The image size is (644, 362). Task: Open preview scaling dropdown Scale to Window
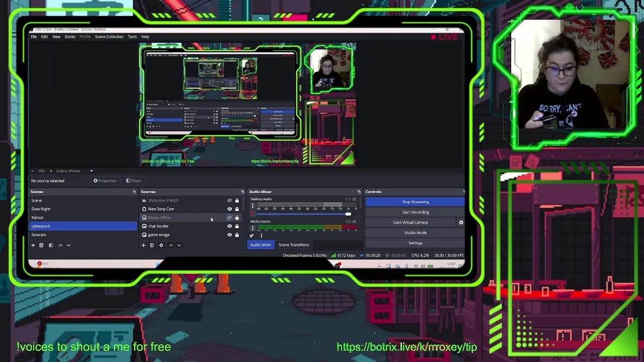(x=74, y=171)
